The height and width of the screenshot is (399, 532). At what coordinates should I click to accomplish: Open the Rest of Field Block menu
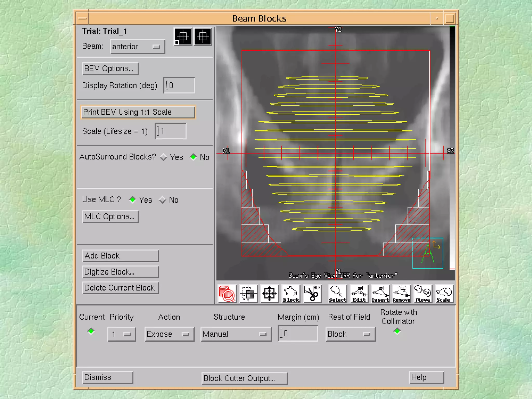[350, 334]
